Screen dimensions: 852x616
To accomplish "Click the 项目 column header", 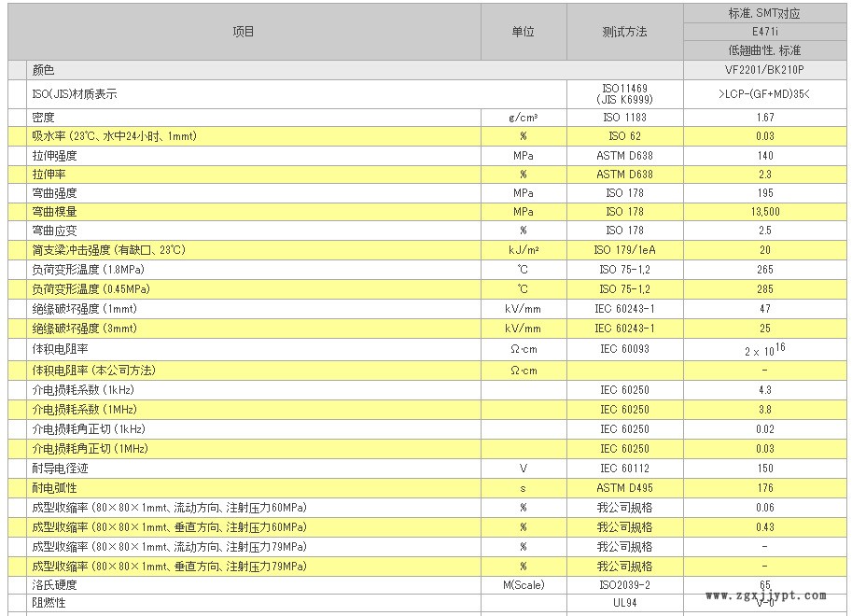I will (x=244, y=32).
